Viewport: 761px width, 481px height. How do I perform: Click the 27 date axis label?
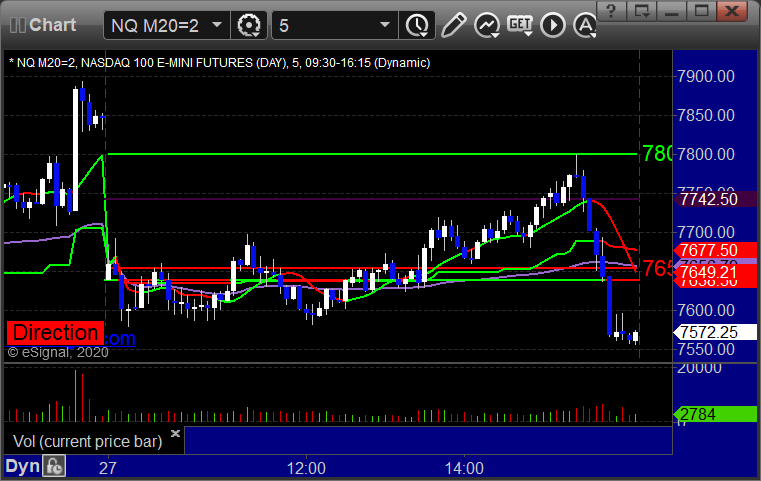(108, 468)
